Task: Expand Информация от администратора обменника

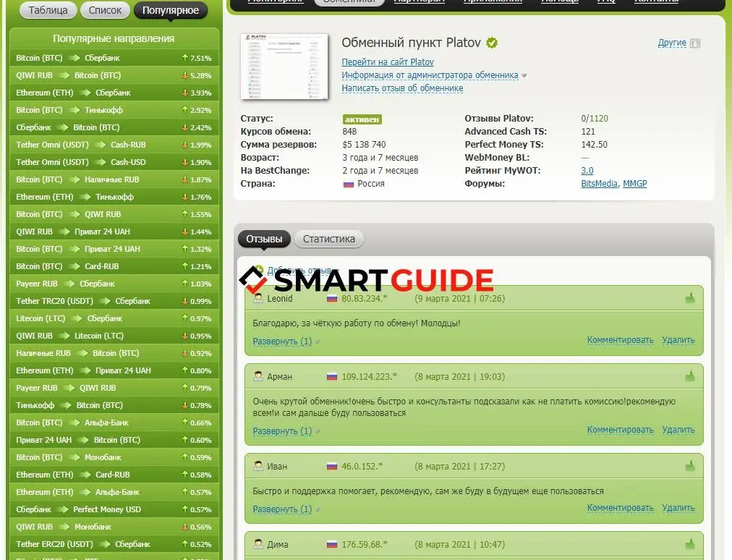Action: coord(430,75)
